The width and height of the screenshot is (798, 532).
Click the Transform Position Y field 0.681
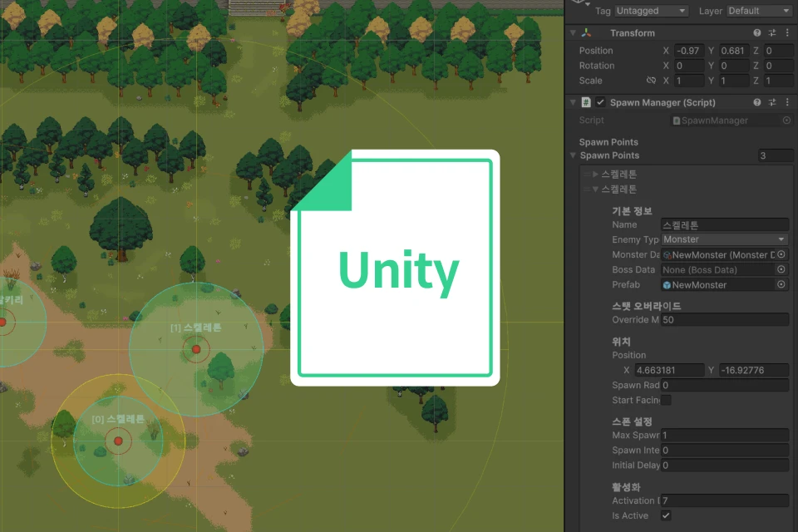(x=734, y=51)
